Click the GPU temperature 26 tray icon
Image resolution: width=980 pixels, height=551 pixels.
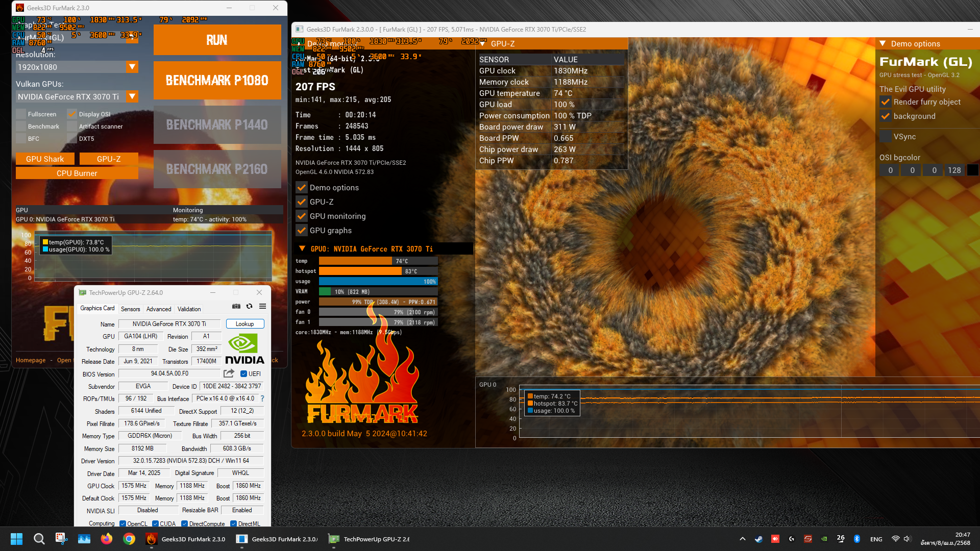[840, 539]
